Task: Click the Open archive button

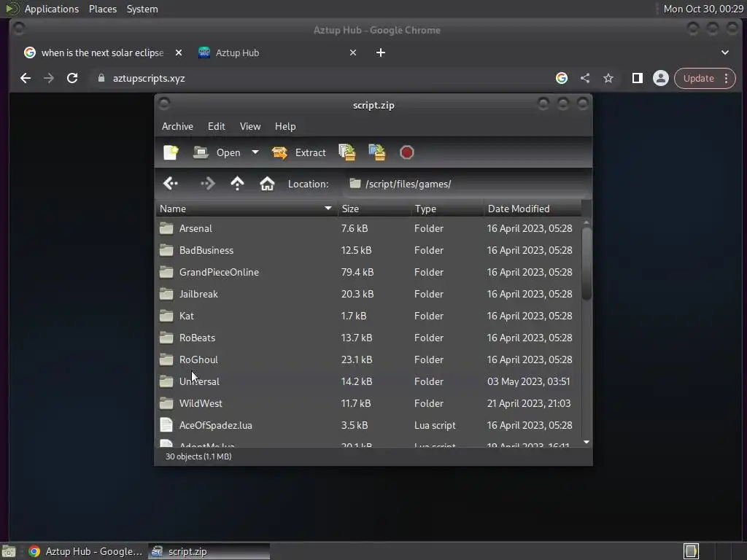Action: (x=217, y=152)
